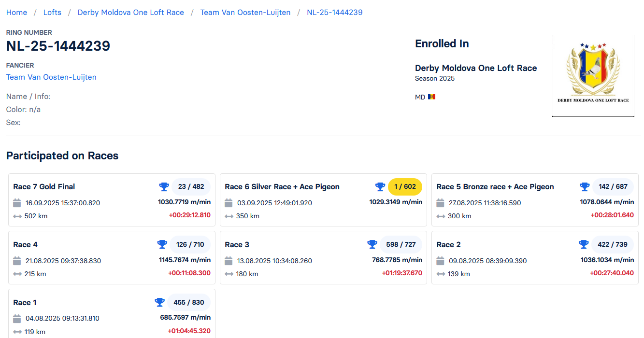Open Derby Moldova One Loft Race breadcrumb
The height and width of the screenshot is (338, 644).
[x=130, y=13]
